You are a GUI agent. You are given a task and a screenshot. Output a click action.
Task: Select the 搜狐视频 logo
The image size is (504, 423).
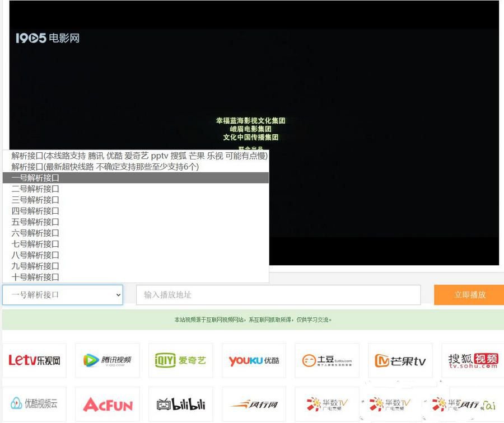472,360
